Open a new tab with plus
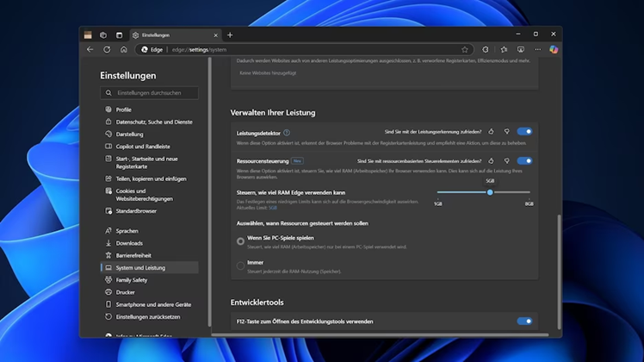Viewport: 644px width, 362px height. tap(230, 35)
